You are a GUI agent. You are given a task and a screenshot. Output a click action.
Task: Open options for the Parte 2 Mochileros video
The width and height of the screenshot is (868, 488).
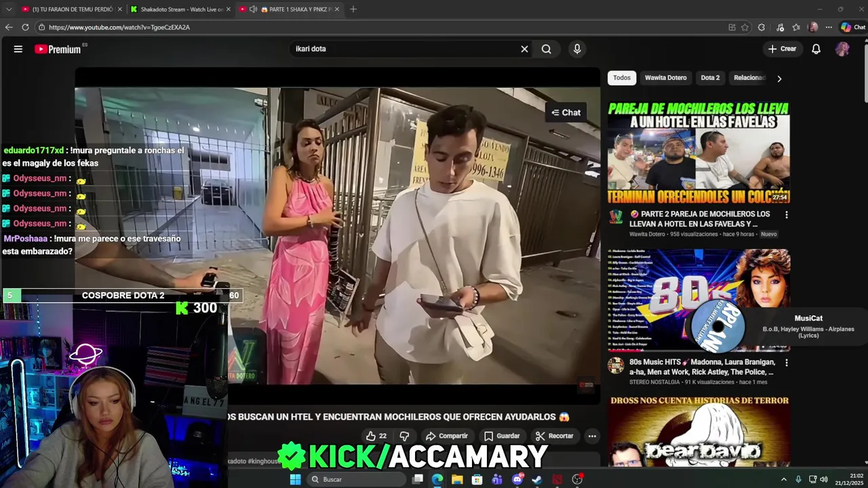787,215
